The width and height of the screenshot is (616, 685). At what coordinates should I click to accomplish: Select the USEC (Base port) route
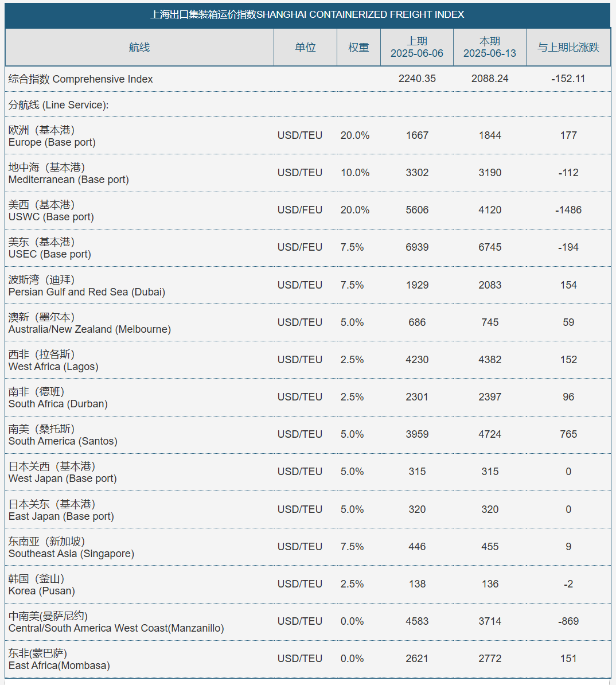point(50,248)
